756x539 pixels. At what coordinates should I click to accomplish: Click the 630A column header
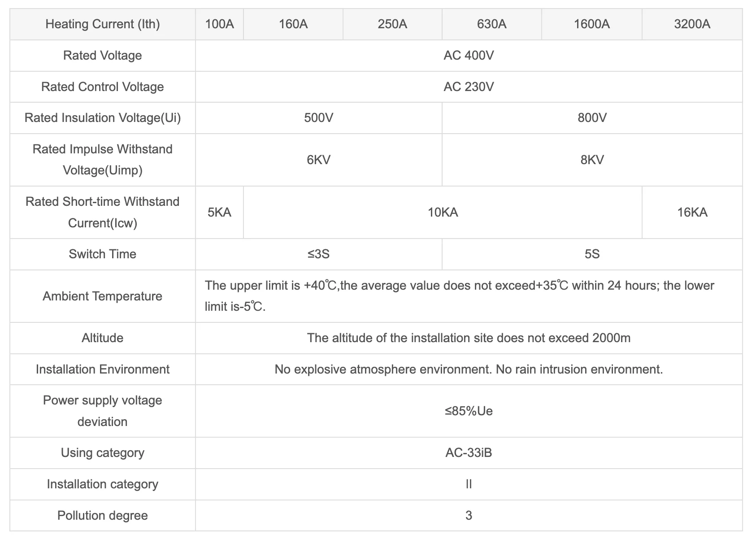pos(492,24)
